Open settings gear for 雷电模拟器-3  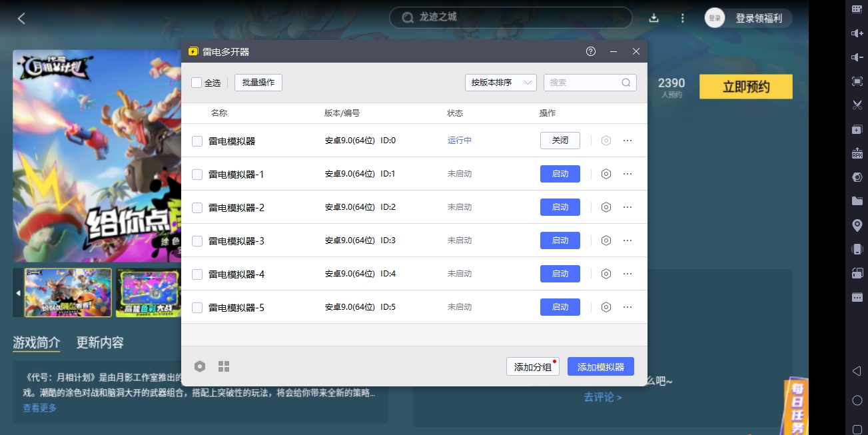[x=606, y=240]
